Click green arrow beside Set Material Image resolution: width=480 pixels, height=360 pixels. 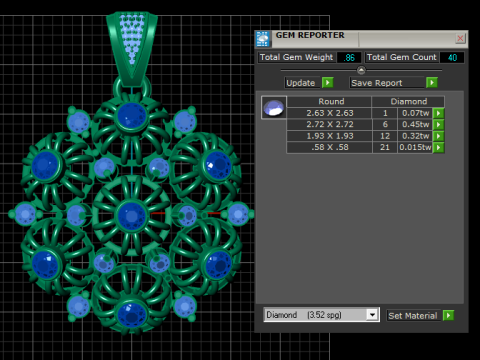coord(448,315)
